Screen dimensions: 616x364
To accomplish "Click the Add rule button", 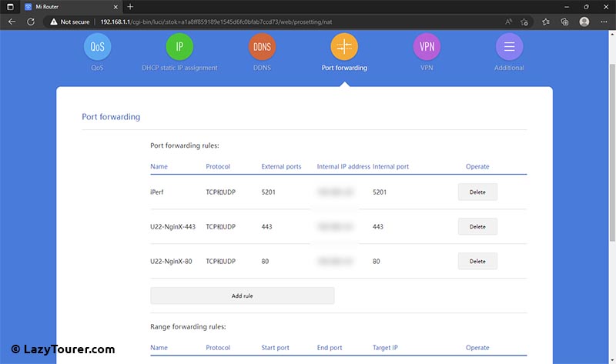I will pyautogui.click(x=242, y=296).
